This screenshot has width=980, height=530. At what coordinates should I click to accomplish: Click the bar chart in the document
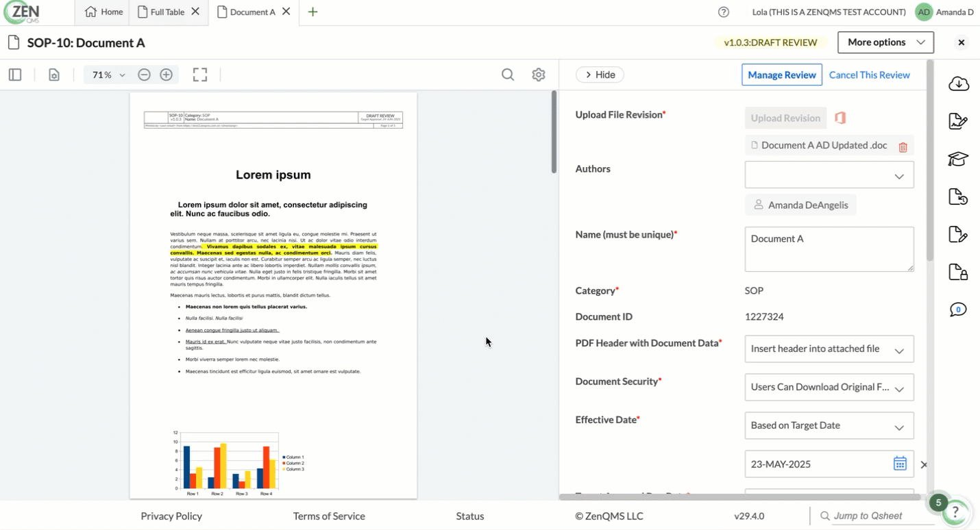238,463
